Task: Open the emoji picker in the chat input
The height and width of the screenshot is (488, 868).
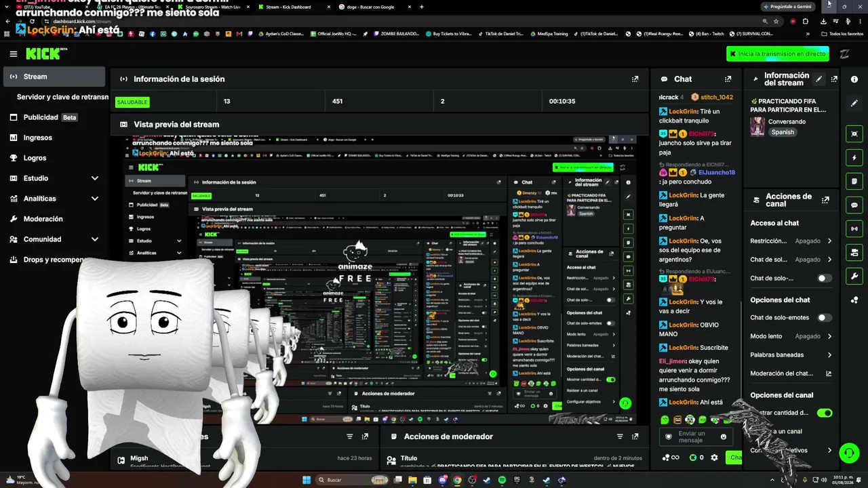Action: (724, 437)
